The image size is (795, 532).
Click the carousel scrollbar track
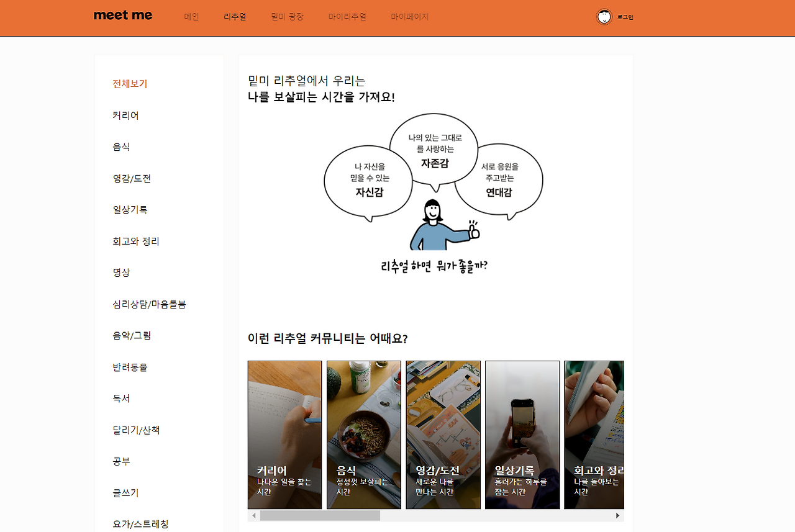pyautogui.click(x=435, y=515)
